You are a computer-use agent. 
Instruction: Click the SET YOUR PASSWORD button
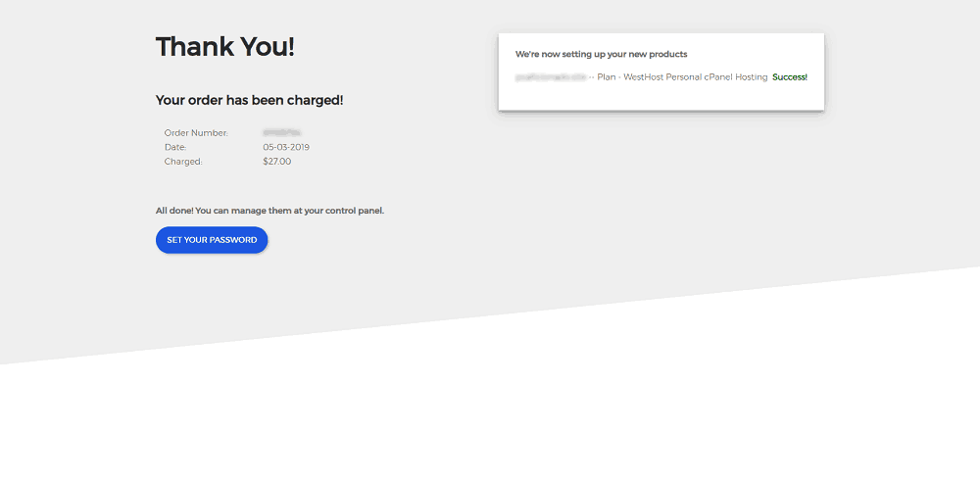(x=212, y=240)
